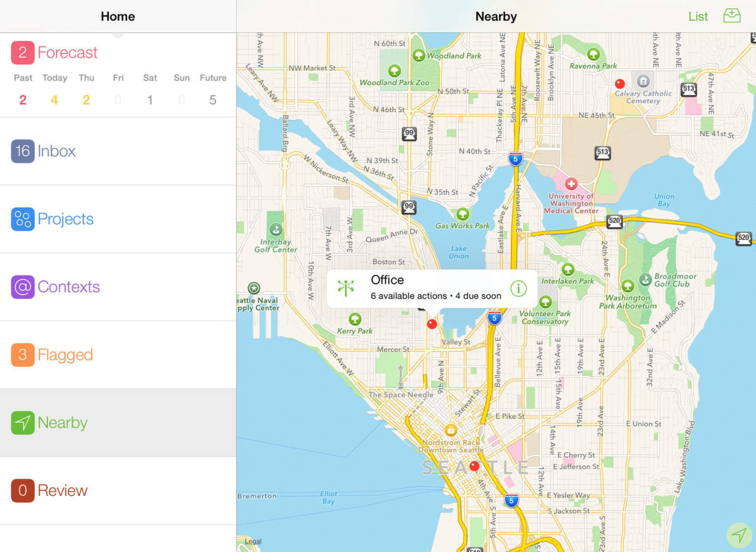Select Sat in the Forecast week
This screenshot has width=756, height=552.
click(x=150, y=89)
